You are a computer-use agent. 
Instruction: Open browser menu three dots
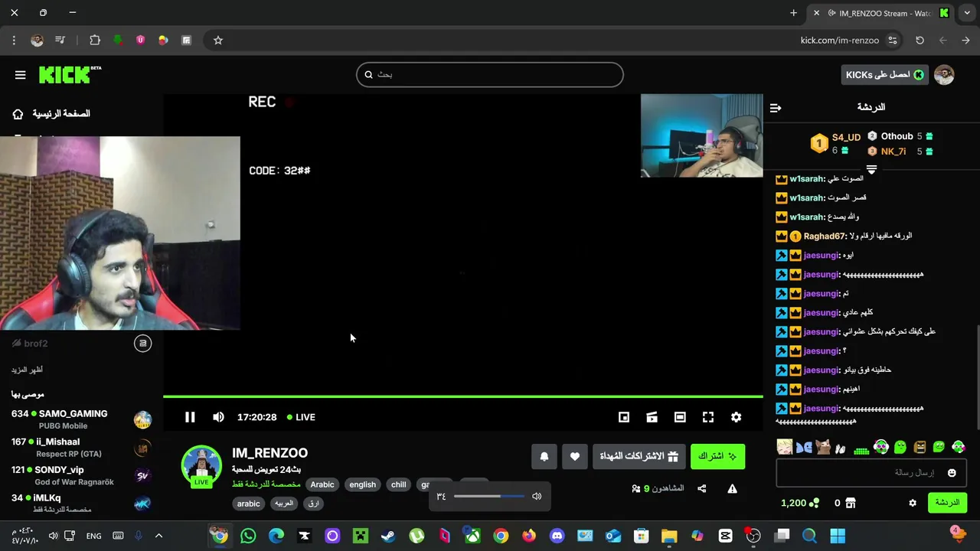14,41
